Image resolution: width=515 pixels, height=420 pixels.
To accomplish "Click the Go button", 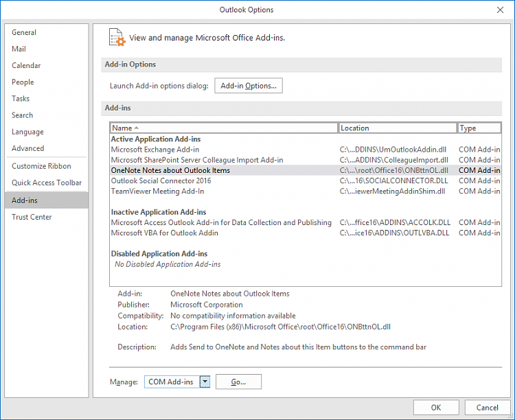I will coord(238,382).
